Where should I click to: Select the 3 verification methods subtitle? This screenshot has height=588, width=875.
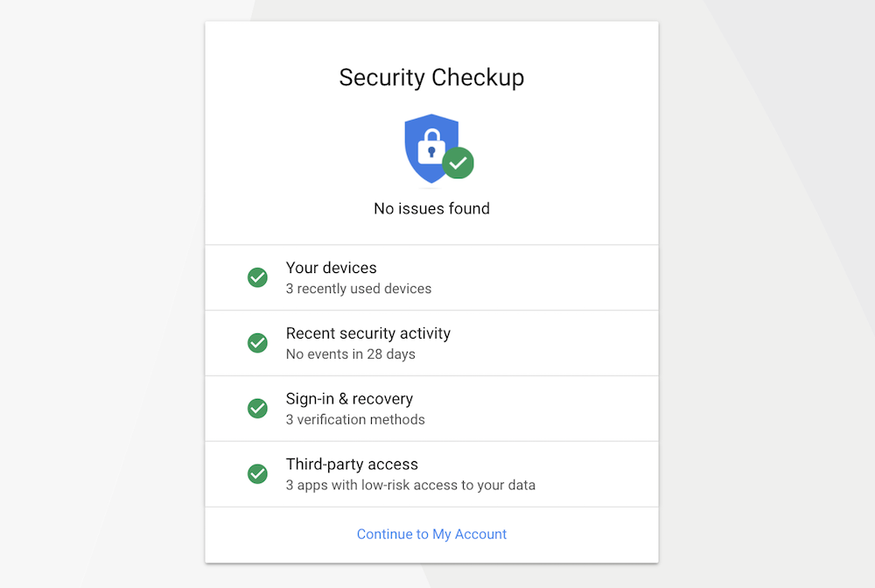click(355, 419)
